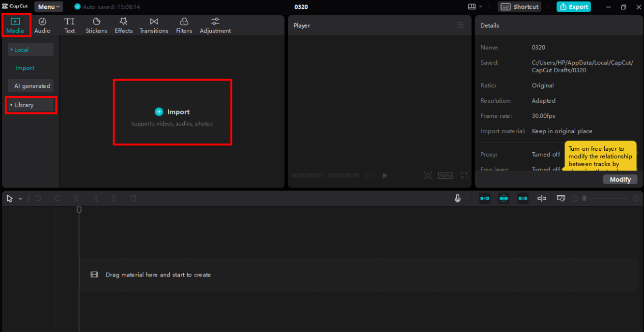This screenshot has width=644, height=332.
Task: Zoom out the timeline with the minus icon
Action: pos(575,198)
